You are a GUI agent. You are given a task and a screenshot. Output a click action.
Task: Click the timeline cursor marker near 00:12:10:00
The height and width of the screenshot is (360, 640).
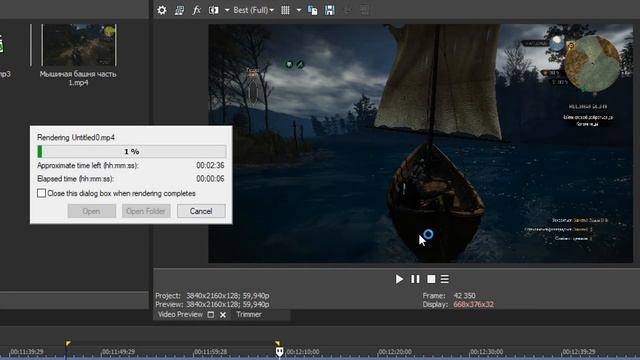[x=279, y=352]
